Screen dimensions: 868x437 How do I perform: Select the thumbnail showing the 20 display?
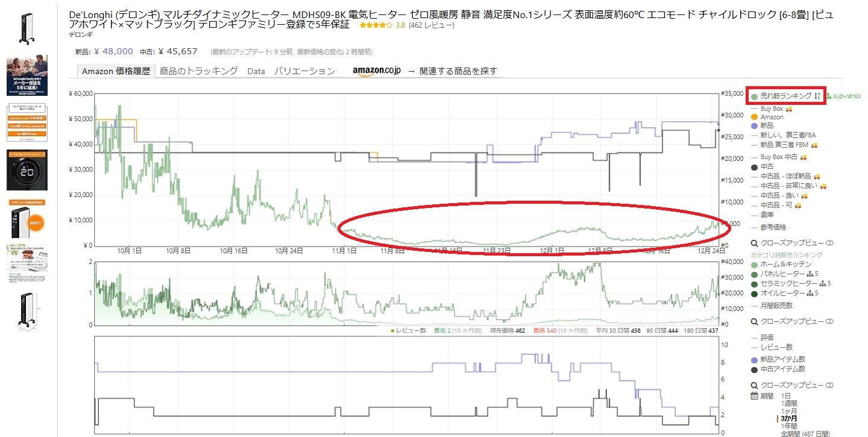[27, 169]
